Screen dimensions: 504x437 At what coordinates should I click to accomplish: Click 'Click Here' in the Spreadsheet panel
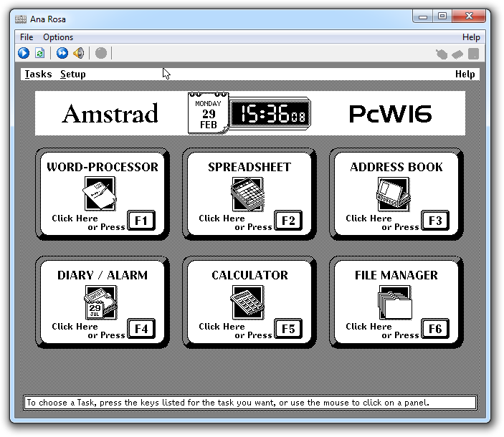click(x=222, y=218)
